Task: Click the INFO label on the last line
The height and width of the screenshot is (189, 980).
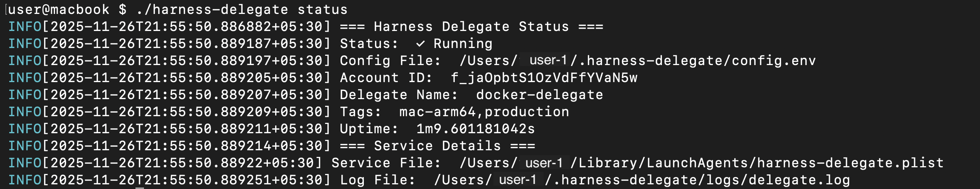Action: 25,180
